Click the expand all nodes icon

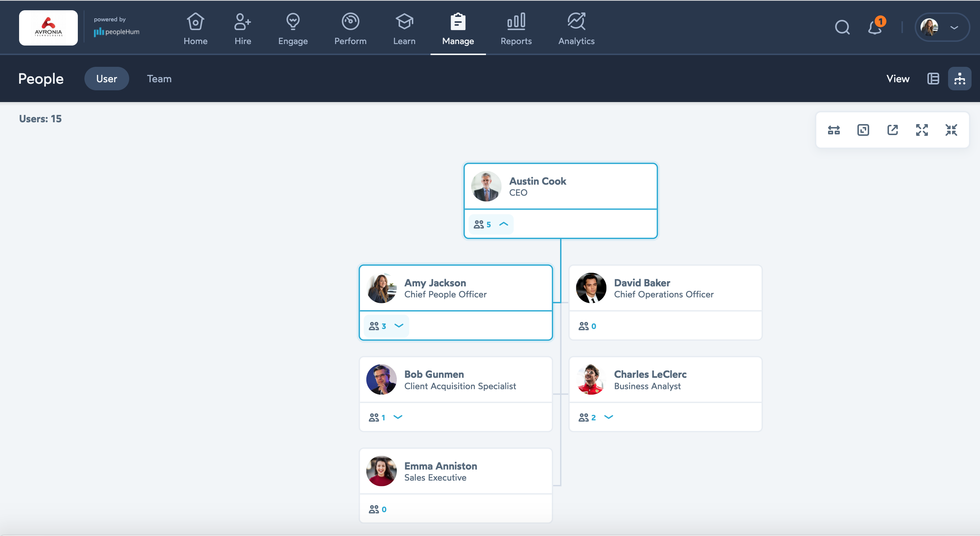click(x=921, y=130)
